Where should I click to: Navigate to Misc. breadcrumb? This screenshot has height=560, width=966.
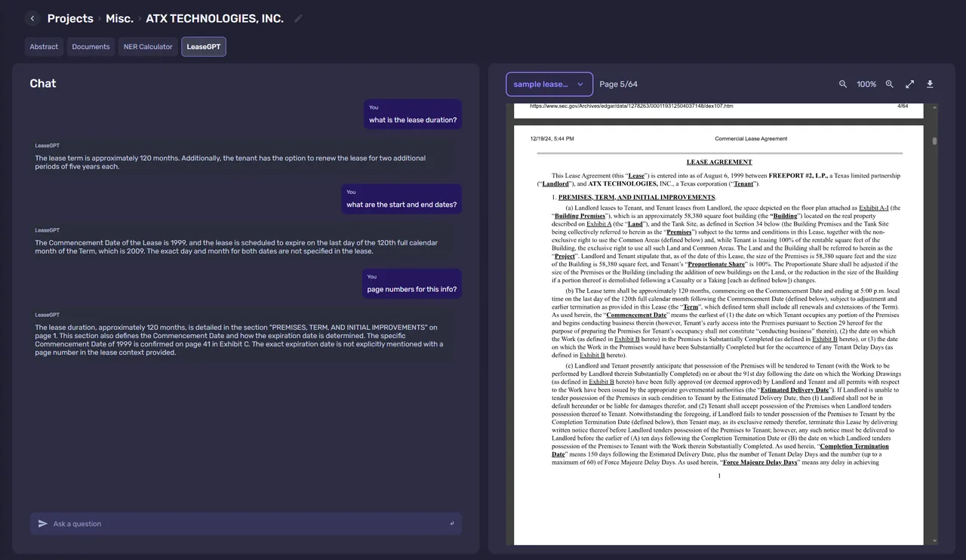[x=119, y=18]
